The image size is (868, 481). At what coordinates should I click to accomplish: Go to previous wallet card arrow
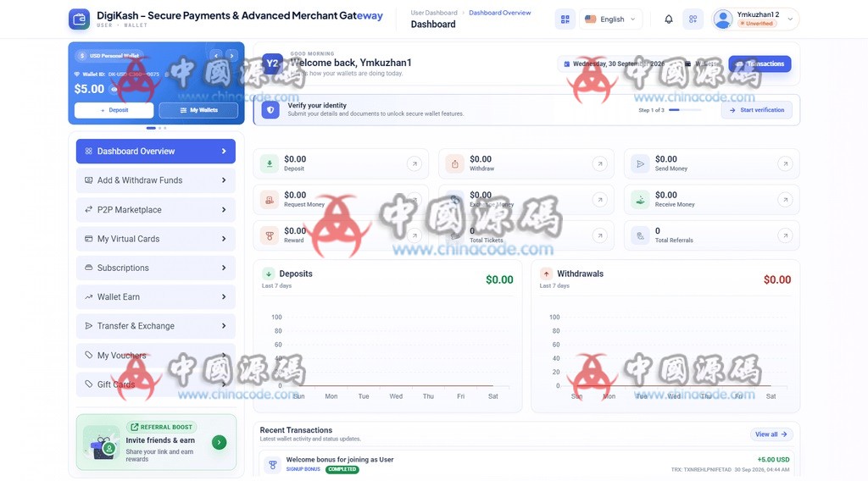coord(216,55)
